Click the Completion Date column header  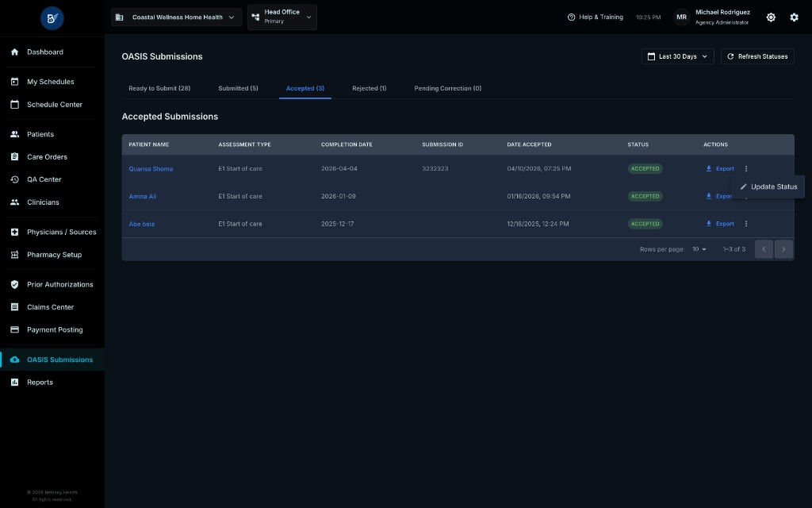point(347,144)
